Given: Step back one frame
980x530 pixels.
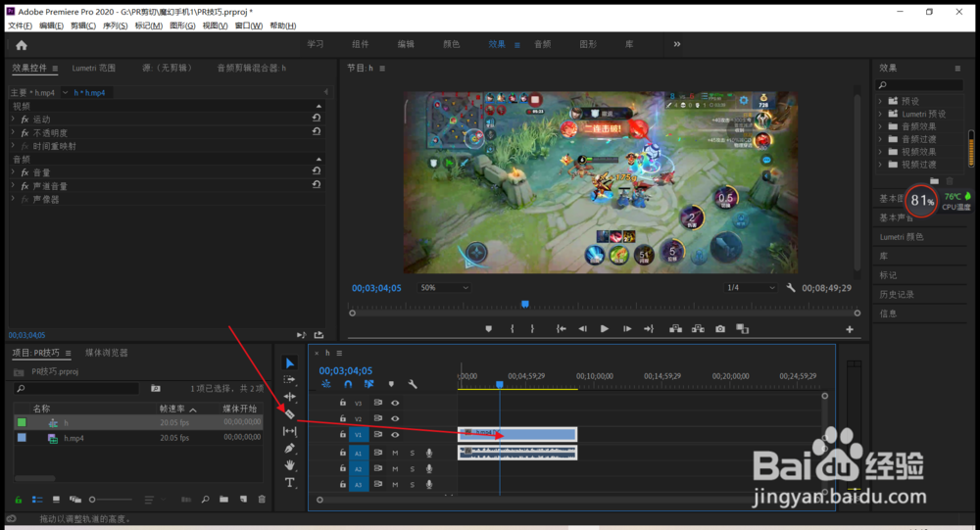Looking at the screenshot, I should pyautogui.click(x=582, y=329).
